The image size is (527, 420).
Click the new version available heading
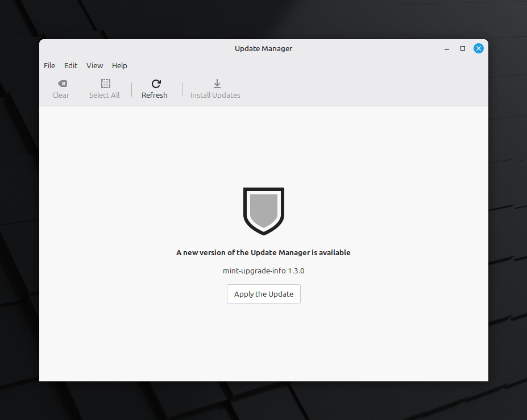point(263,252)
